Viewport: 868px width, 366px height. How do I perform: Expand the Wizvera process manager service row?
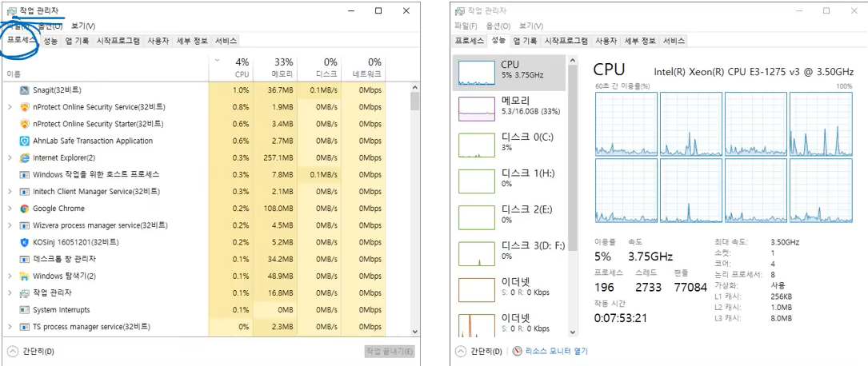click(10, 225)
